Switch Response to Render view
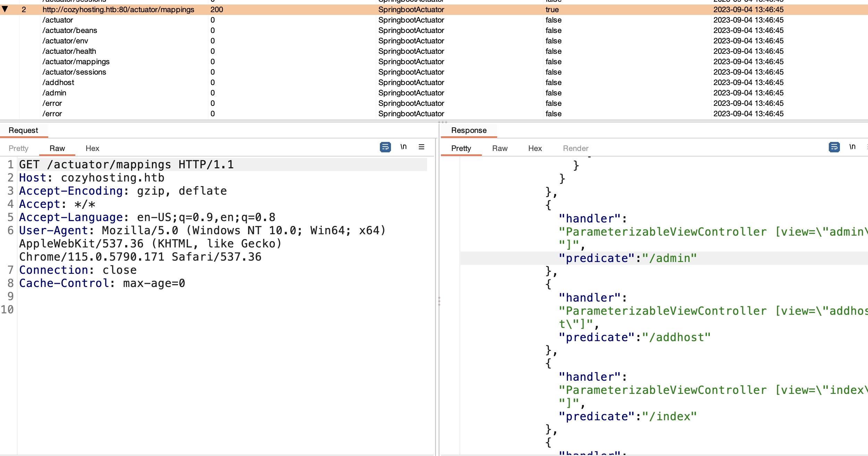Viewport: 868px width, 456px height. tap(576, 149)
